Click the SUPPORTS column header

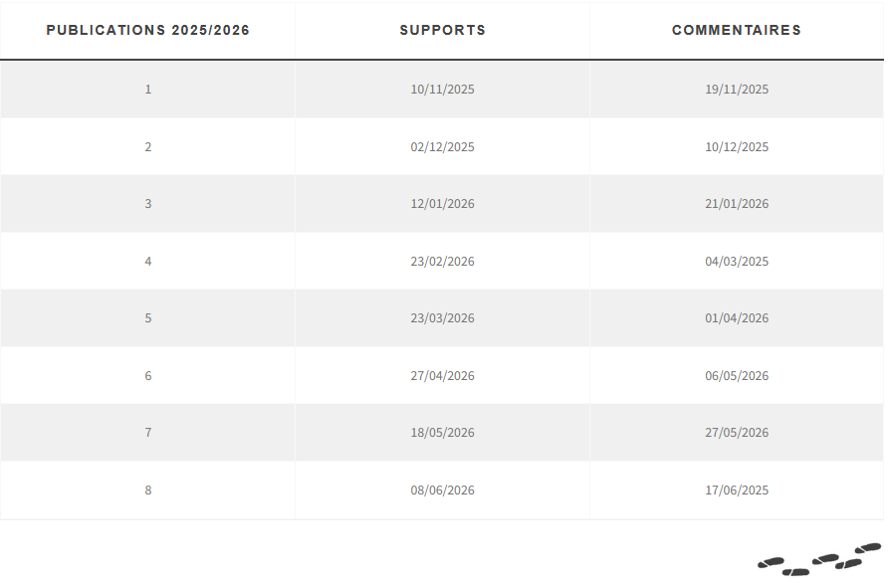tap(443, 30)
